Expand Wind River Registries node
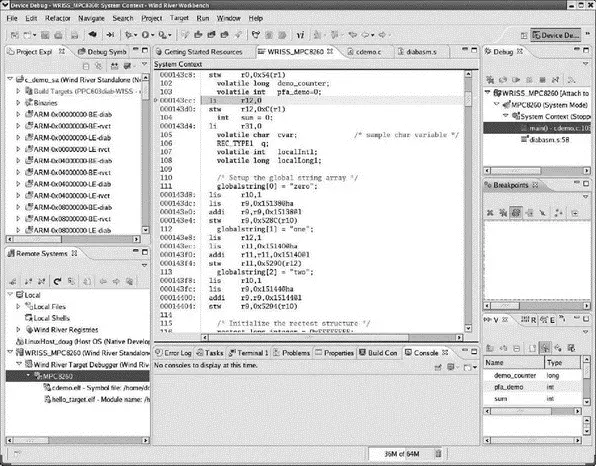 (x=18, y=330)
